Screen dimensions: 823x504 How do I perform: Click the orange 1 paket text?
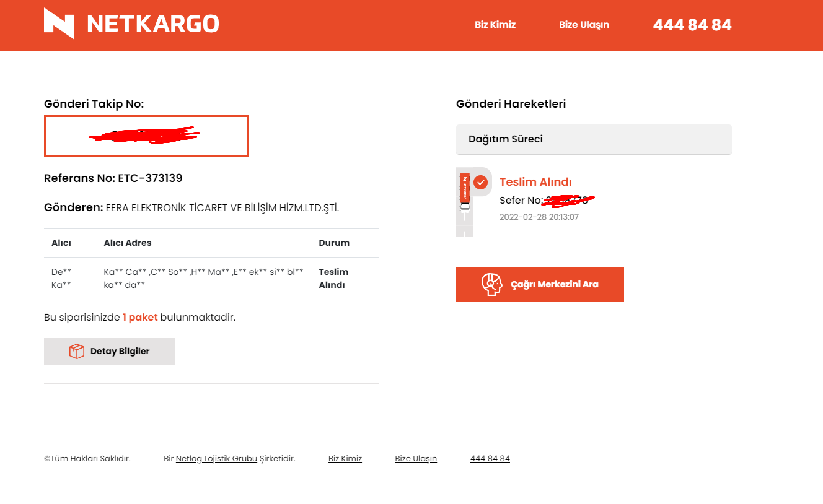click(140, 318)
